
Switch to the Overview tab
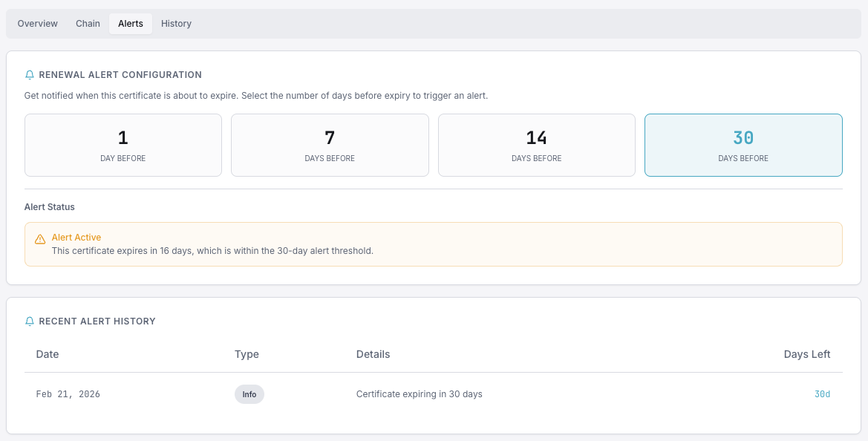tap(37, 23)
